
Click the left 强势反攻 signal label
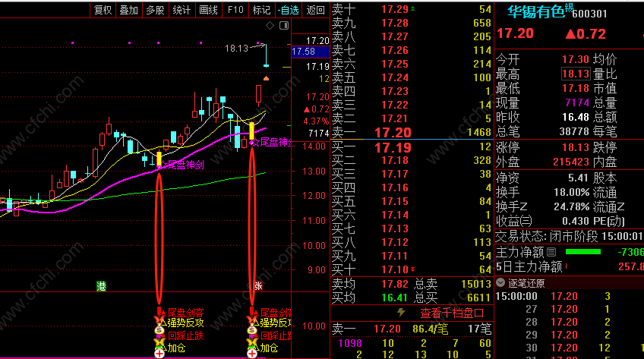click(x=185, y=323)
